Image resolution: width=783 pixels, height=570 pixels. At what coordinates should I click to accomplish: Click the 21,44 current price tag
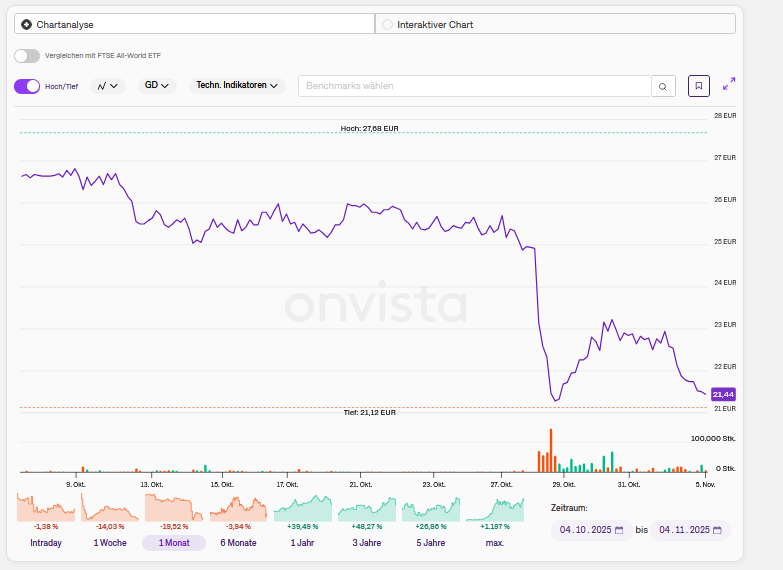click(722, 395)
